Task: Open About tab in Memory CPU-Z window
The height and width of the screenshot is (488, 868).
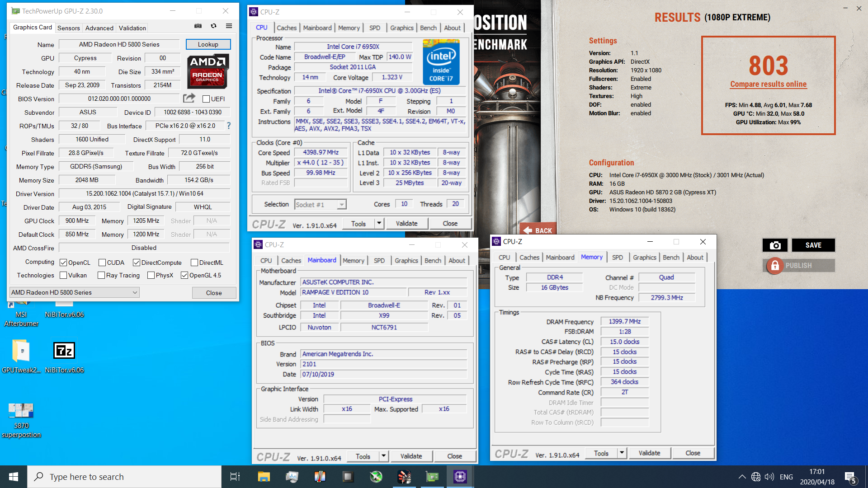Action: click(695, 258)
